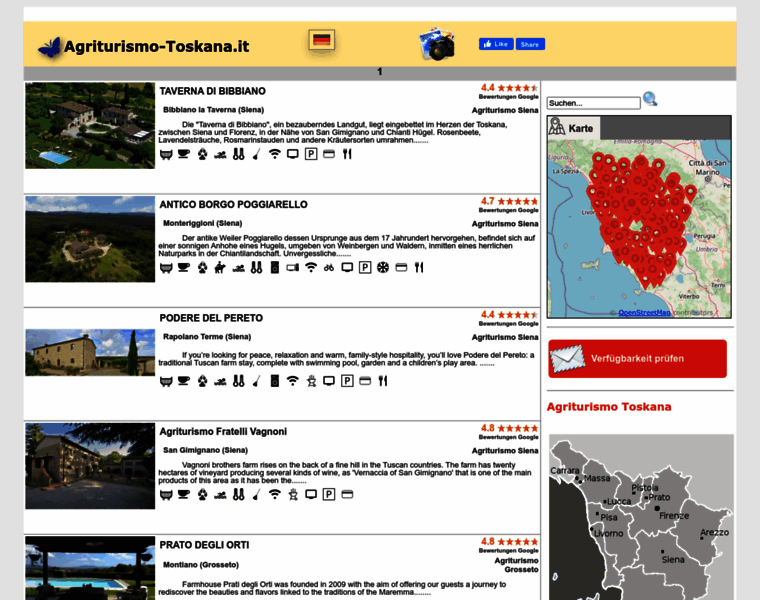The image size is (760, 600).
Task: Click the 'Rapolano Terme (Siena)' location text
Action: [x=207, y=337]
